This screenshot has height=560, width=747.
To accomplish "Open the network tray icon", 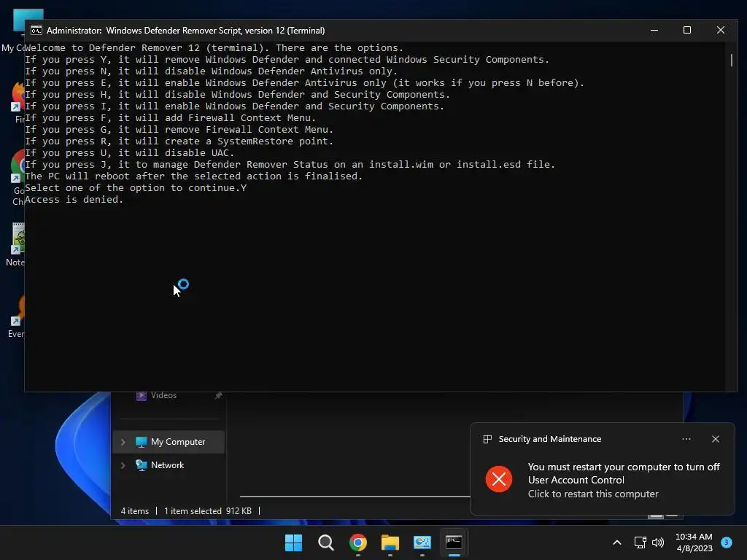I will (x=640, y=542).
